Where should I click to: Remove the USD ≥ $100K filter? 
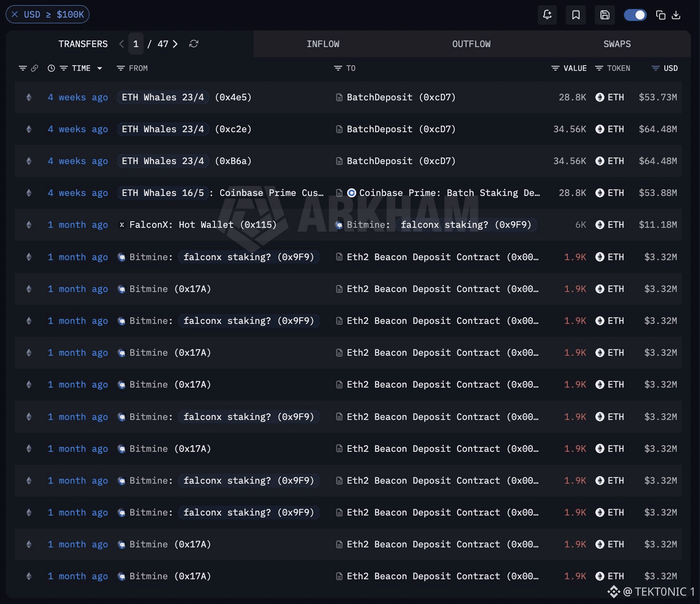point(15,14)
